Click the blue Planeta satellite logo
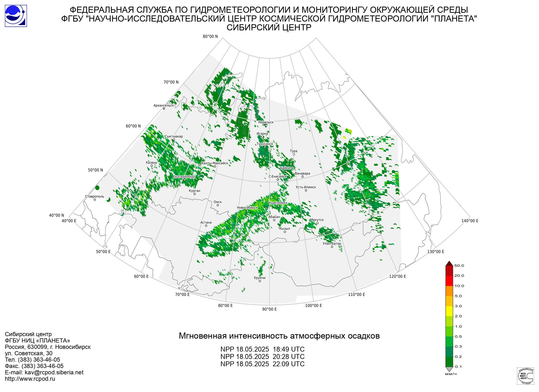The image size is (539, 392). [x=16, y=16]
